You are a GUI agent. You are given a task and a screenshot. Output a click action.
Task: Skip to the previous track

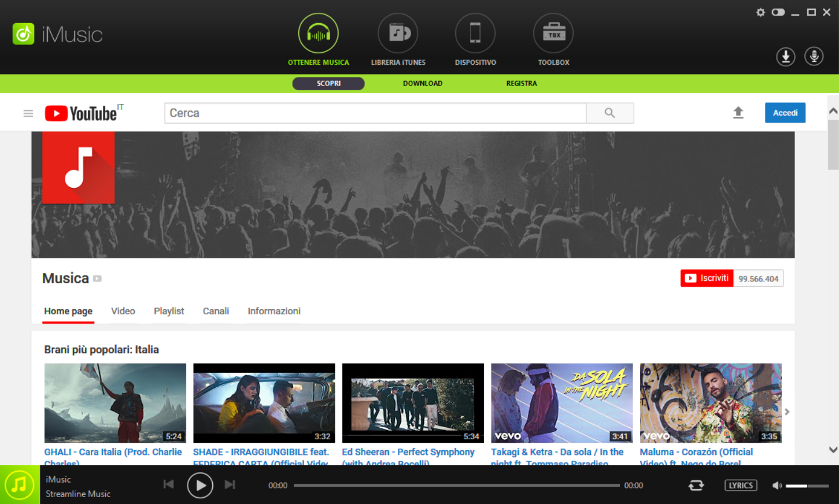coord(168,484)
